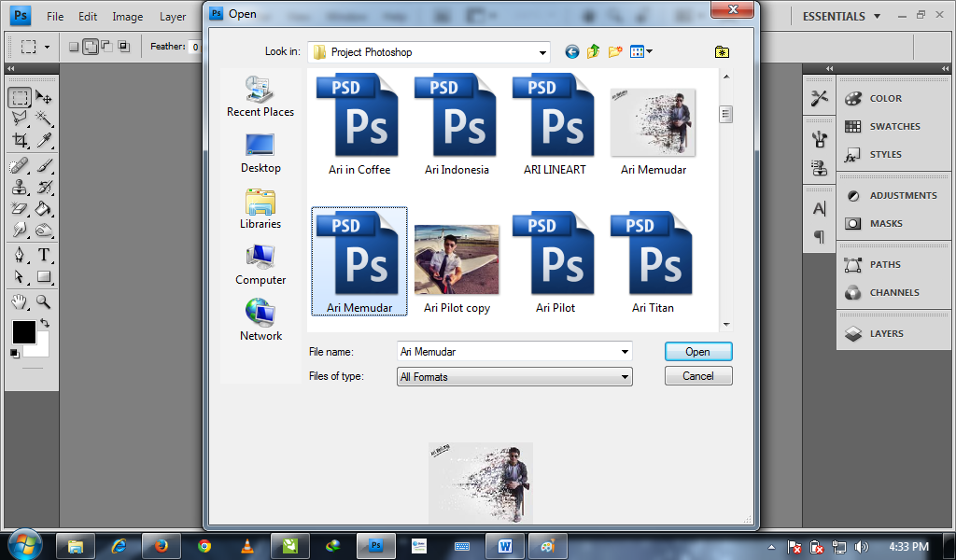The image size is (956, 560).
Task: Select the Eraser tool
Action: coord(20,208)
